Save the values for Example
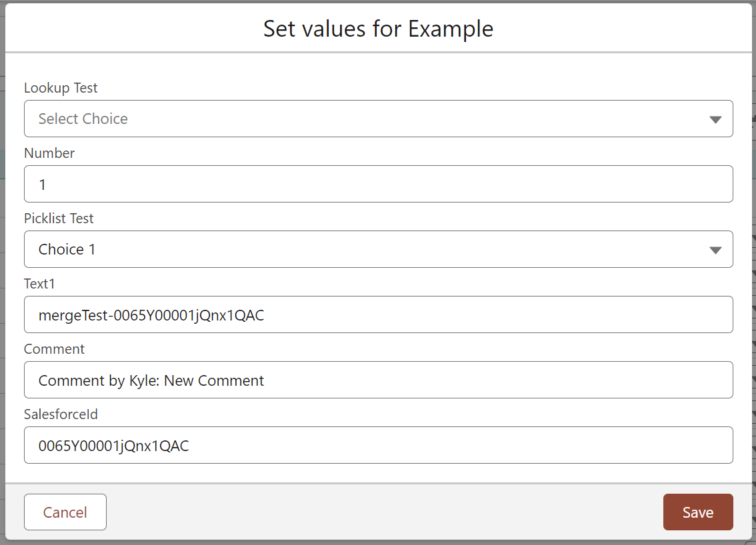Image resolution: width=756 pixels, height=545 pixels. (698, 512)
